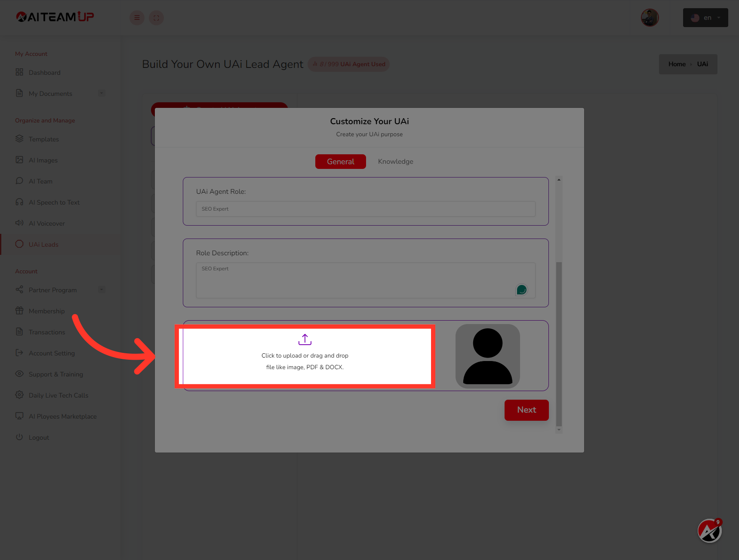Click the avatar placeholder thumbnail
The width and height of the screenshot is (739, 560).
point(488,356)
